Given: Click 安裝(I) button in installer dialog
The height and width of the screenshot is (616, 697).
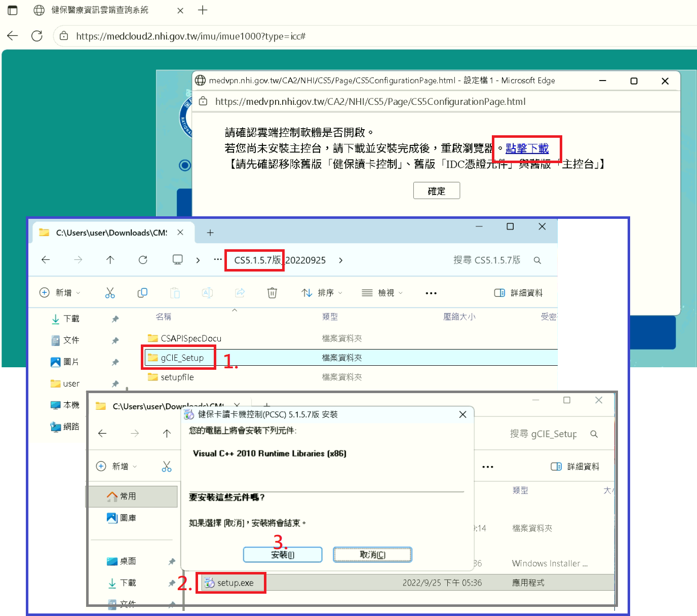Looking at the screenshot, I should 282,555.
